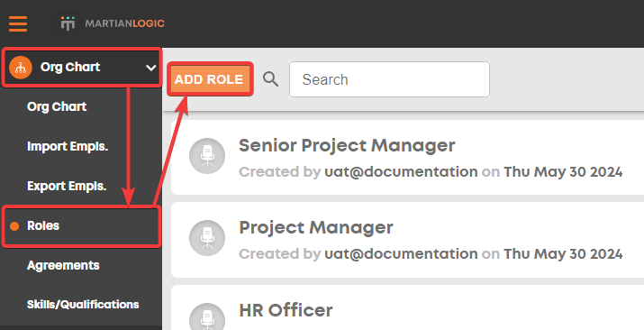The width and height of the screenshot is (644, 330).
Task: Click the orange dot beside Roles
Action: [x=14, y=226]
